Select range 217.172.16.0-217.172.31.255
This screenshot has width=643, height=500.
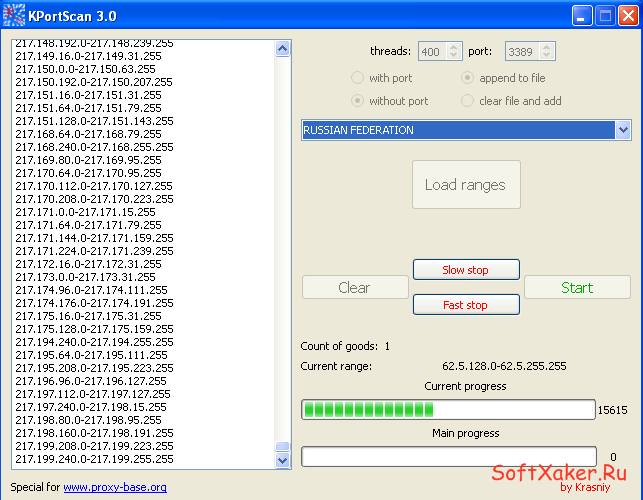click(89, 264)
